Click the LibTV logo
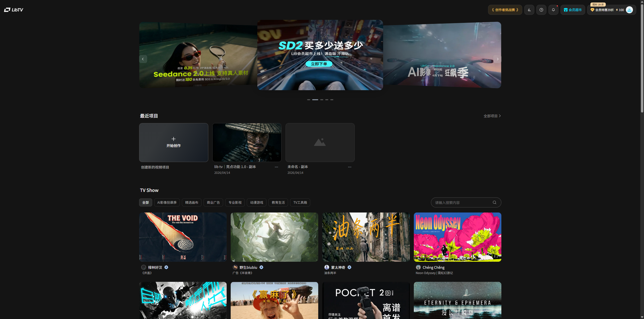Image resolution: width=644 pixels, height=319 pixels. [14, 10]
